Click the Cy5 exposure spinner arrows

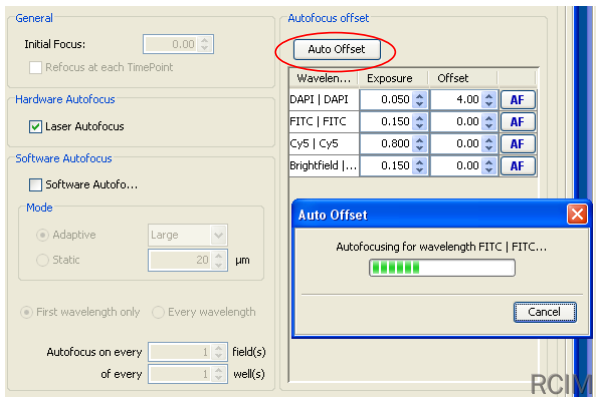[420, 144]
